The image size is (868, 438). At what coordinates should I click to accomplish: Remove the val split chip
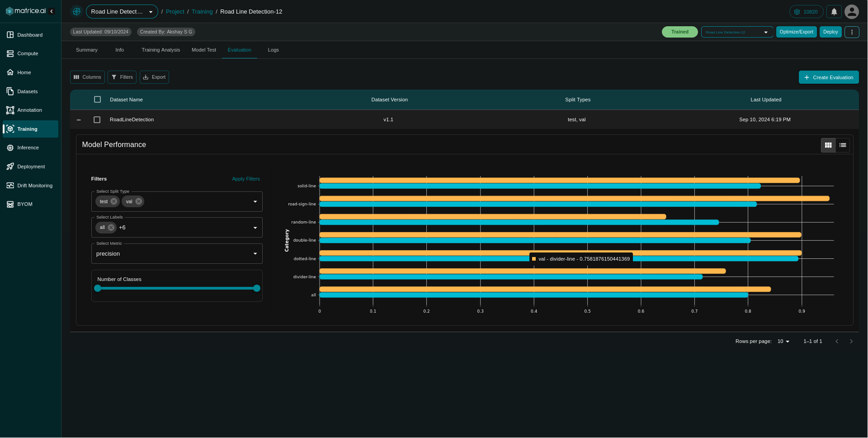coord(139,201)
